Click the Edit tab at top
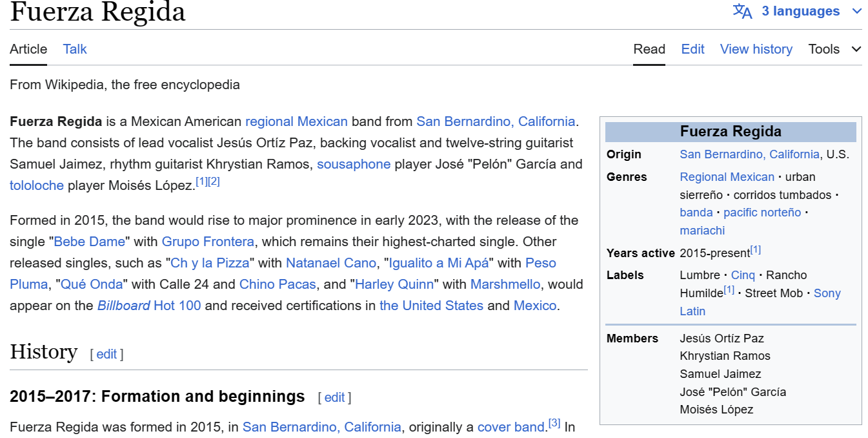 click(692, 50)
